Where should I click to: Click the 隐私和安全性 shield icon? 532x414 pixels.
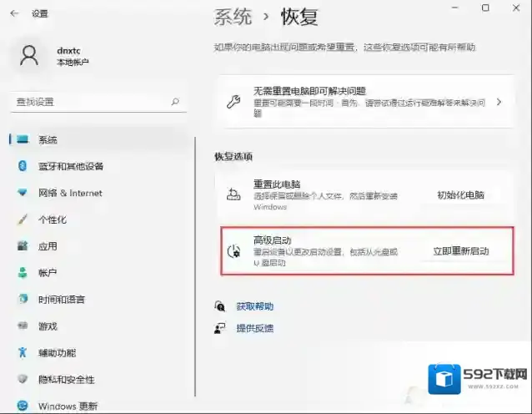(x=23, y=380)
